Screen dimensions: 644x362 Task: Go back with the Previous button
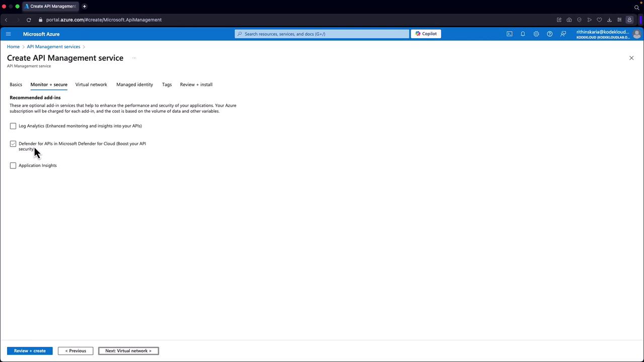[75, 351]
